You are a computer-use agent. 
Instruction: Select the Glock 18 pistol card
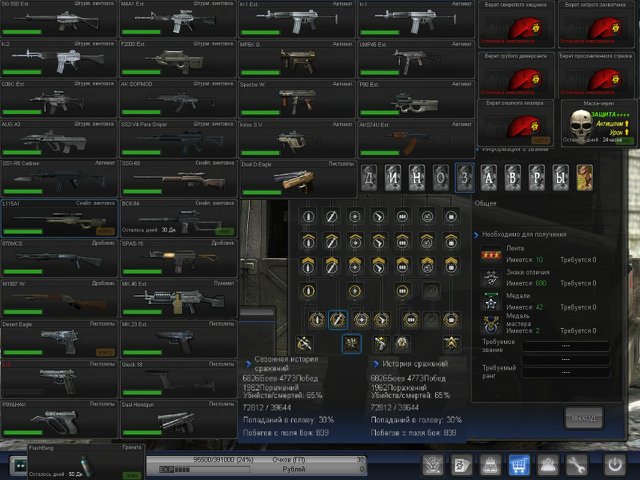coord(178,379)
